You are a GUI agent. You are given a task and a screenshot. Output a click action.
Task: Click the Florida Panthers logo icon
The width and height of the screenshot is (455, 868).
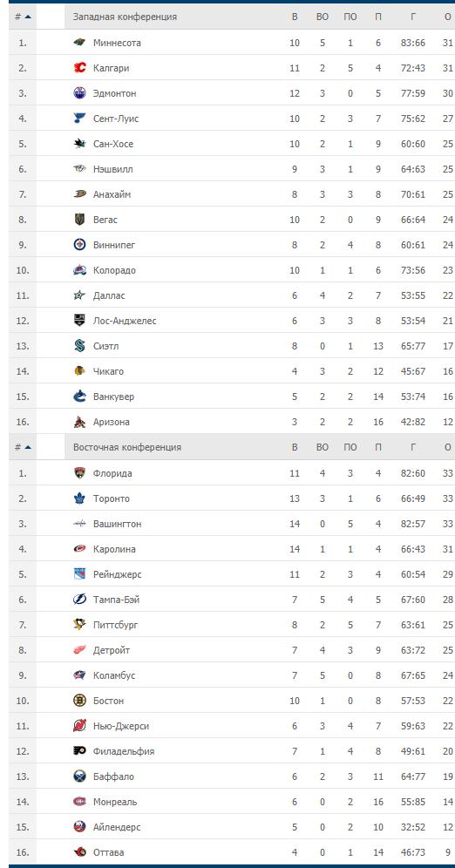pos(79,473)
